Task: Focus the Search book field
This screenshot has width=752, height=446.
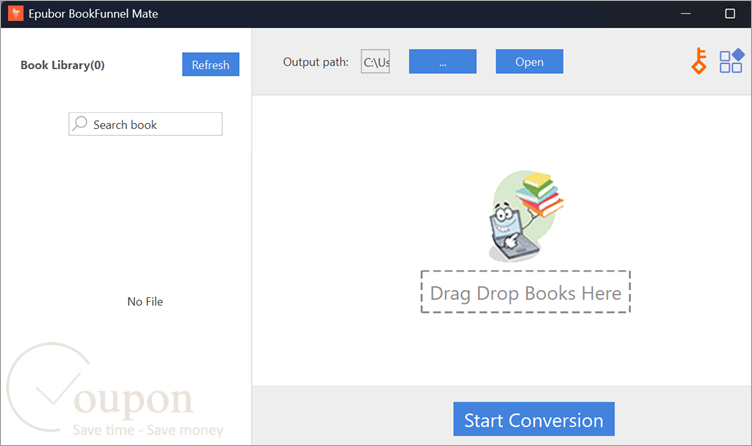Action: [x=145, y=124]
